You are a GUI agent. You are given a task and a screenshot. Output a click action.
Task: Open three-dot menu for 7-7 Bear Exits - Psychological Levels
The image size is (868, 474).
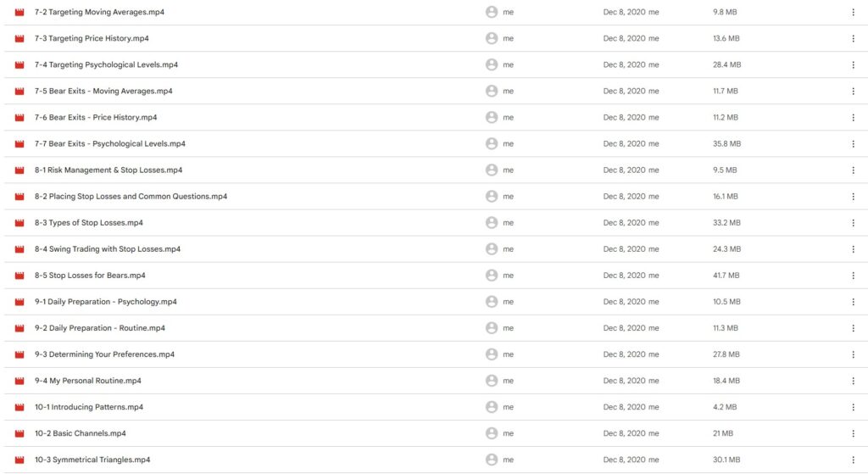pyautogui.click(x=853, y=144)
